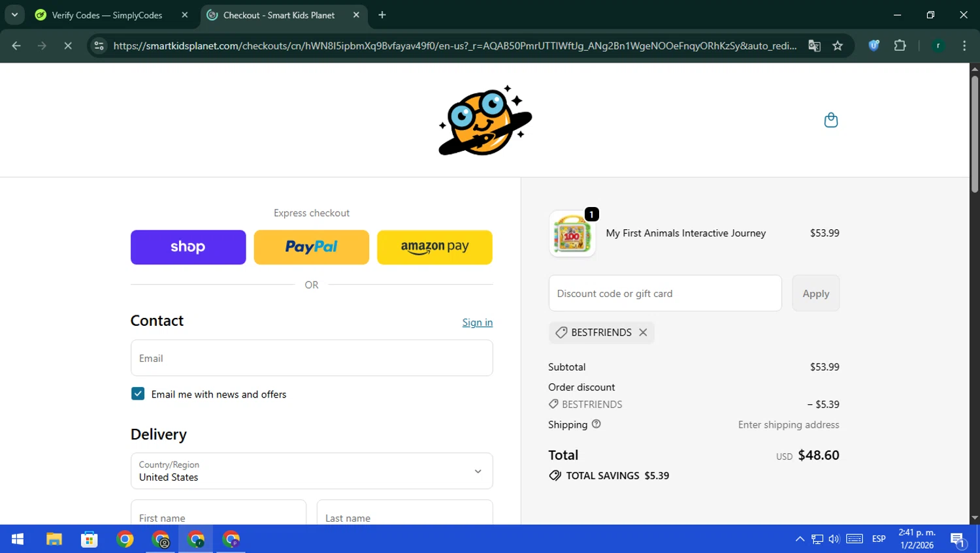Click the Sign in link
The width and height of the screenshot is (980, 553).
(478, 323)
